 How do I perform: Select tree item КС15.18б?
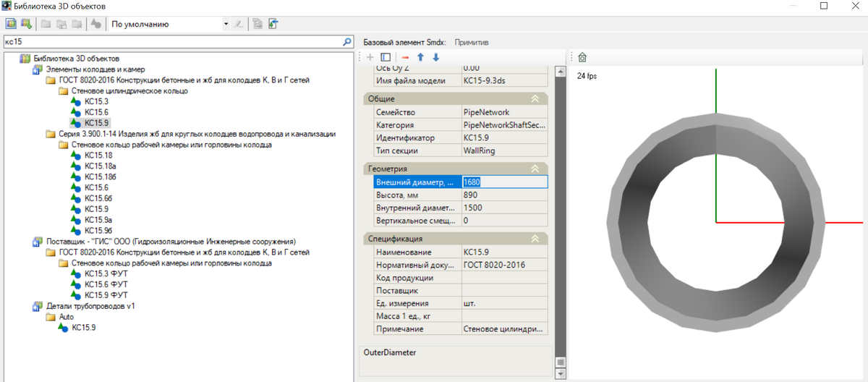pos(101,177)
